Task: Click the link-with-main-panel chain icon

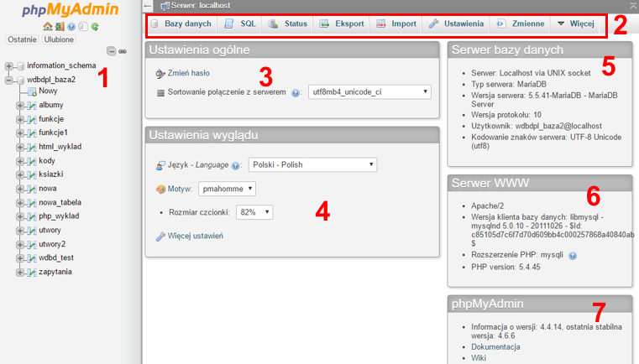Action: coord(123,51)
